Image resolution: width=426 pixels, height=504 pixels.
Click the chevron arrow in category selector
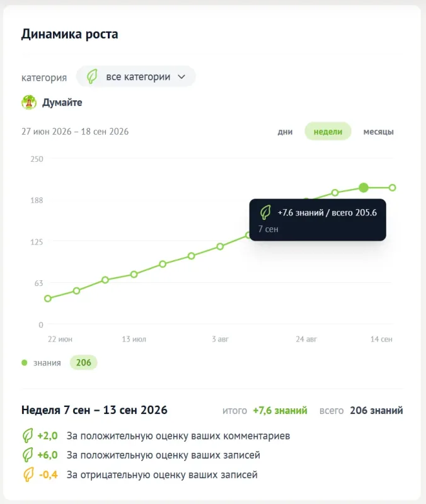(181, 77)
